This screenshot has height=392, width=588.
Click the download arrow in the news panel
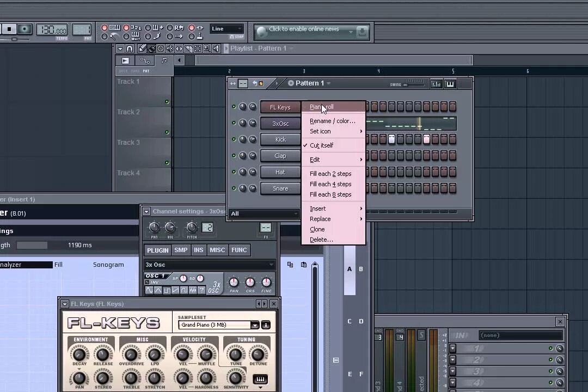point(362,32)
